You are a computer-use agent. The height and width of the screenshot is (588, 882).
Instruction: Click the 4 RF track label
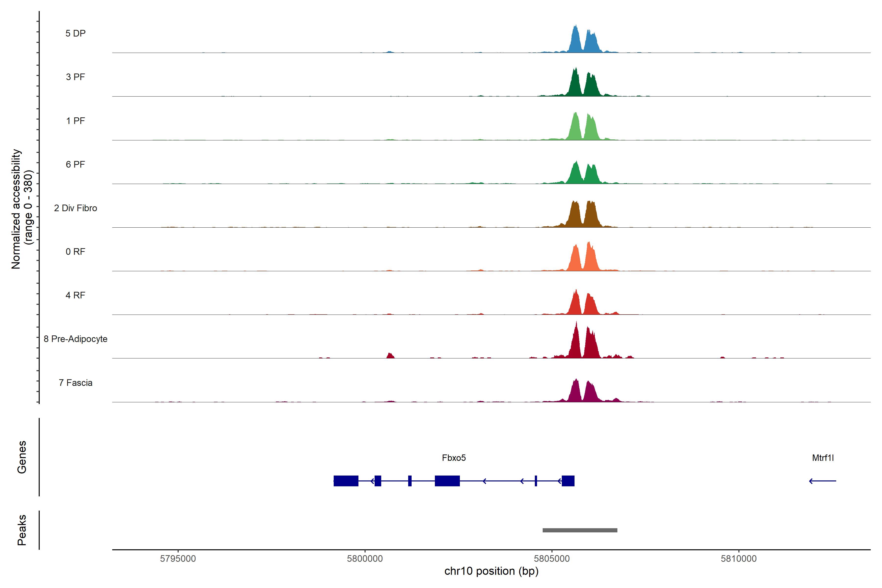[x=75, y=295]
